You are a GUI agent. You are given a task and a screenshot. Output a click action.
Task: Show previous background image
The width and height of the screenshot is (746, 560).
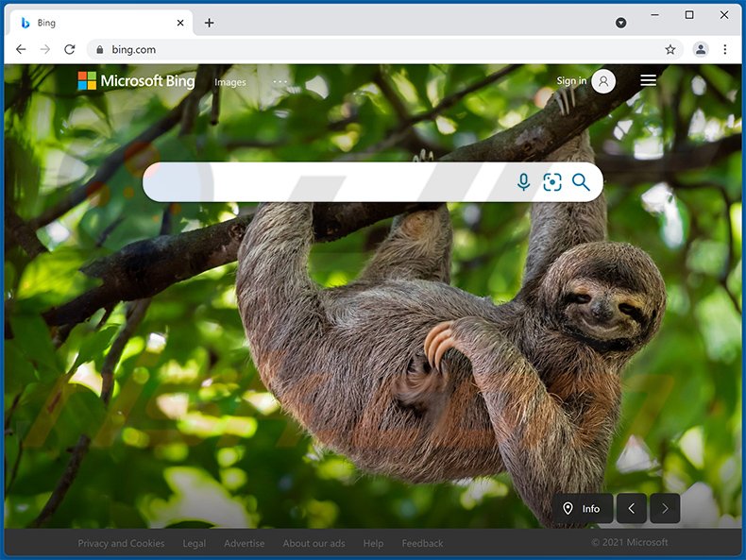click(631, 508)
